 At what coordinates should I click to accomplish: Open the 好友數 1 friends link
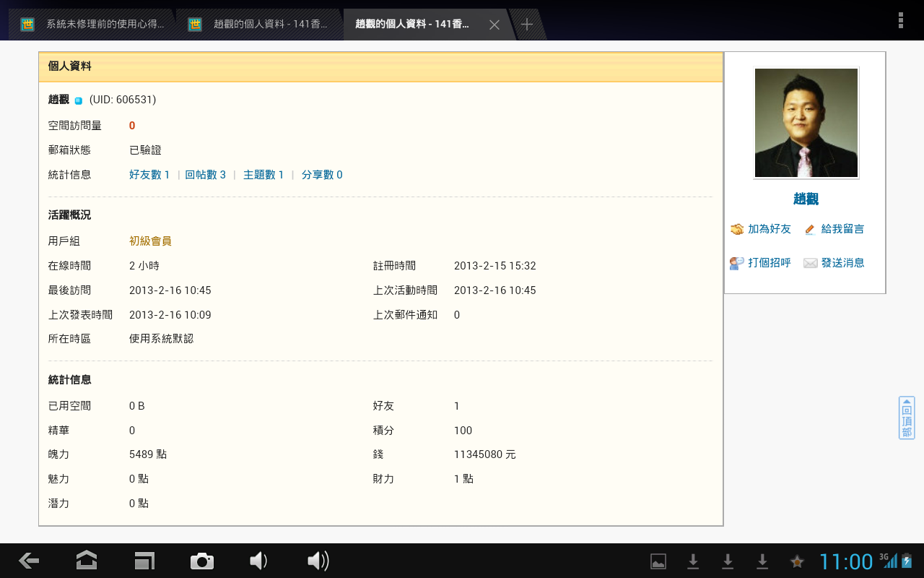coord(149,174)
